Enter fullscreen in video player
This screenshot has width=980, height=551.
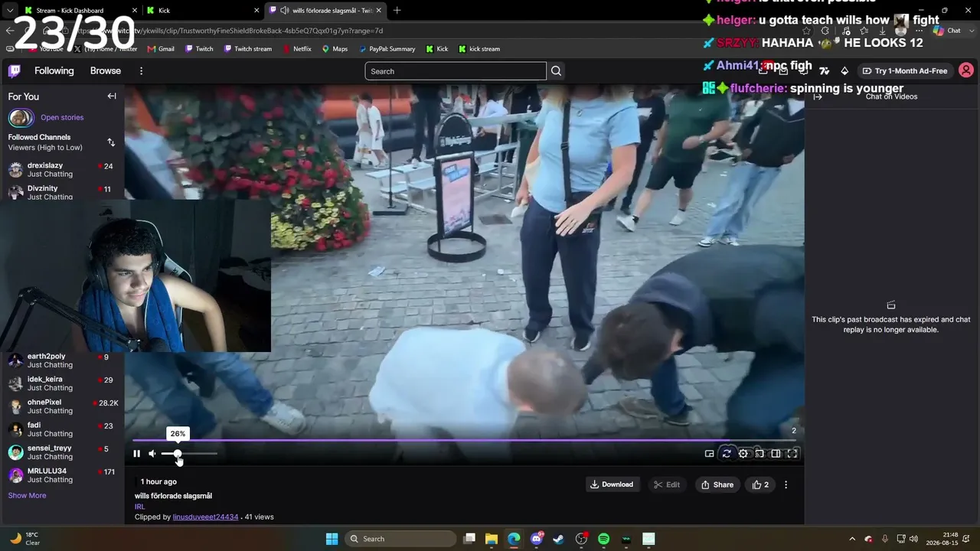point(792,454)
